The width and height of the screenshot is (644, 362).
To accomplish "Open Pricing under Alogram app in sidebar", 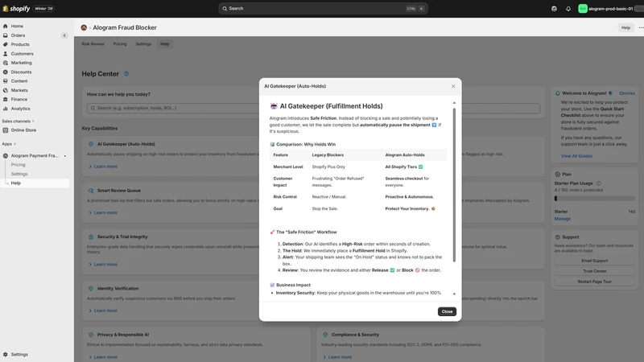I will coord(18,165).
